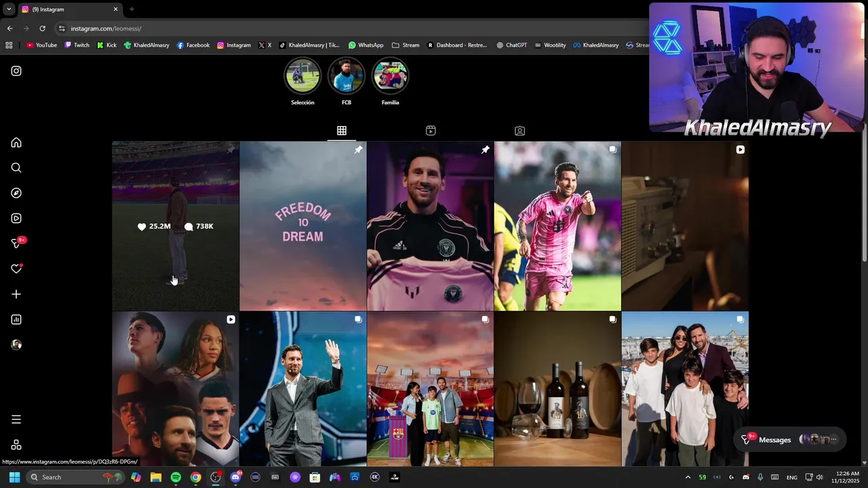The image size is (868, 488).
Task: Open the Familia story highlight
Action: tap(390, 82)
